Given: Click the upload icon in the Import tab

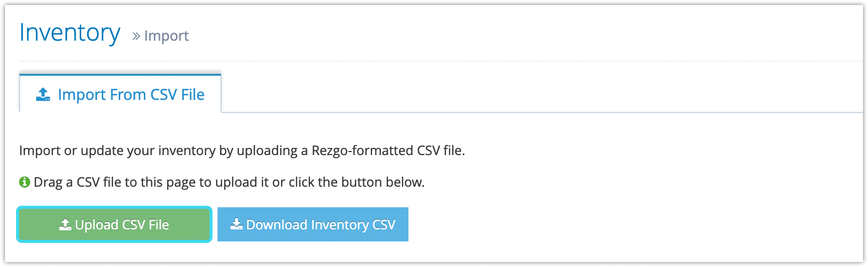Looking at the screenshot, I should click(43, 94).
